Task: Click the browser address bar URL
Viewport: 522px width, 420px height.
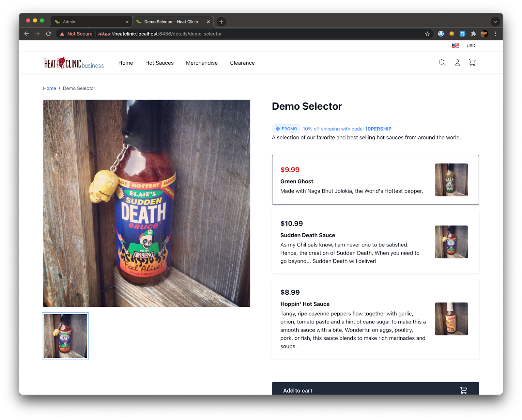Action: point(160,34)
